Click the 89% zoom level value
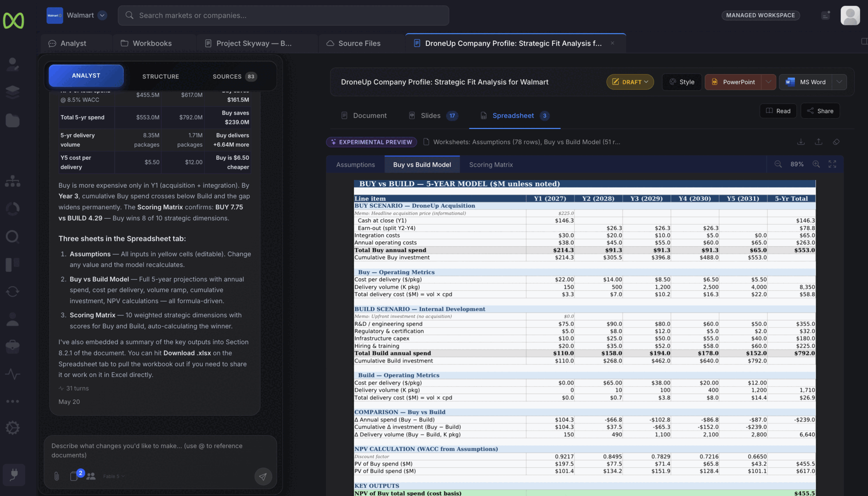 click(797, 164)
